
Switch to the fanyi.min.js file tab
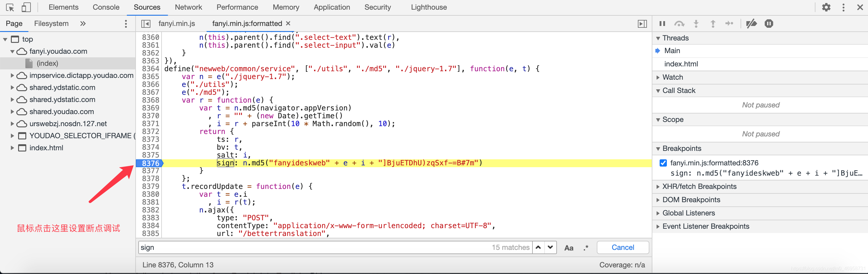(x=177, y=24)
